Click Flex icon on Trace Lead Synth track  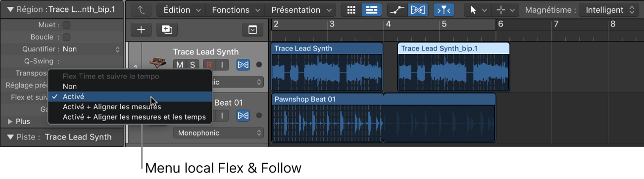[x=243, y=65]
